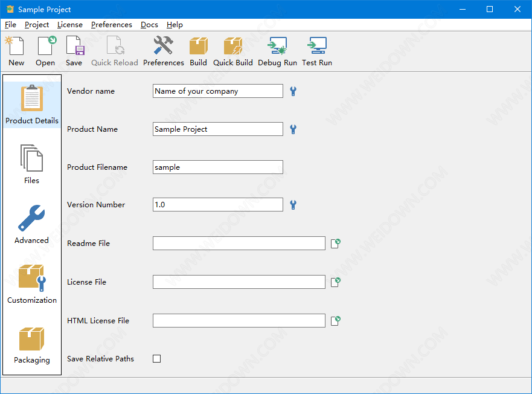The width and height of the screenshot is (532, 394).
Task: Open the Project menu
Action: click(x=37, y=25)
